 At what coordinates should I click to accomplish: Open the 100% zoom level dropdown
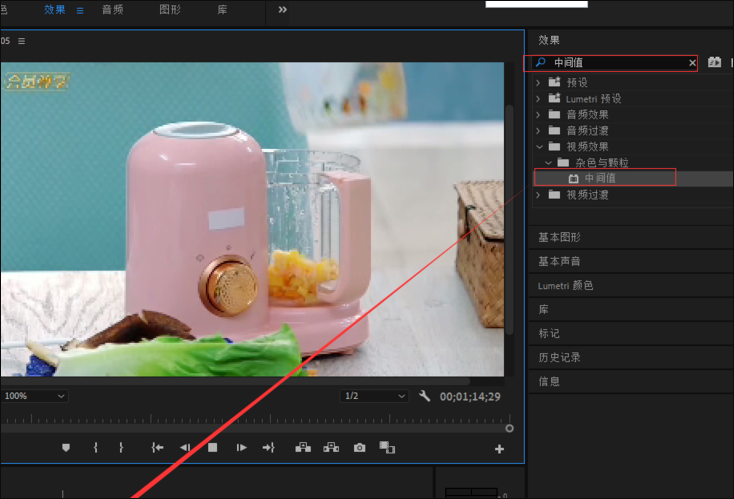pos(35,396)
